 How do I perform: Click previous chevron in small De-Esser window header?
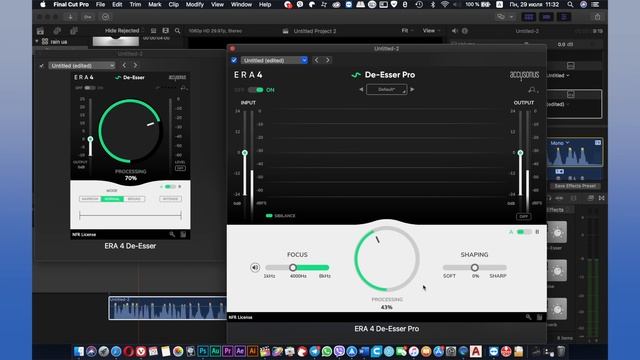click(x=124, y=65)
